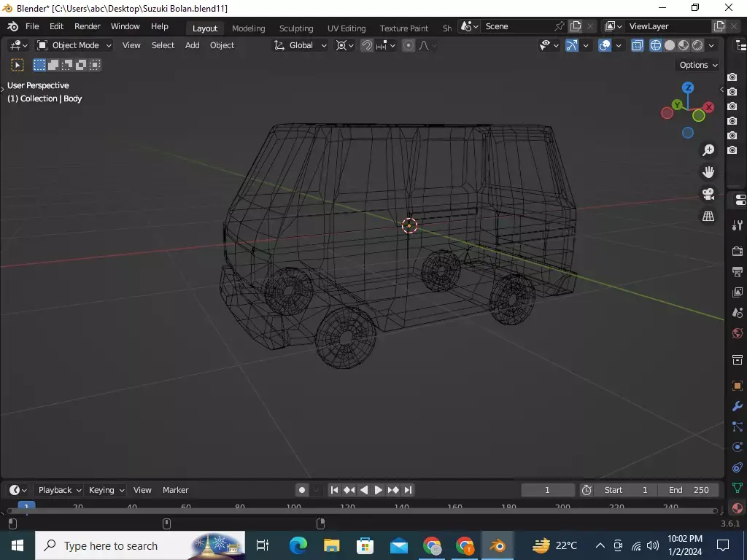Open the Options dropdown
This screenshot has height=560, width=747.
point(698,65)
